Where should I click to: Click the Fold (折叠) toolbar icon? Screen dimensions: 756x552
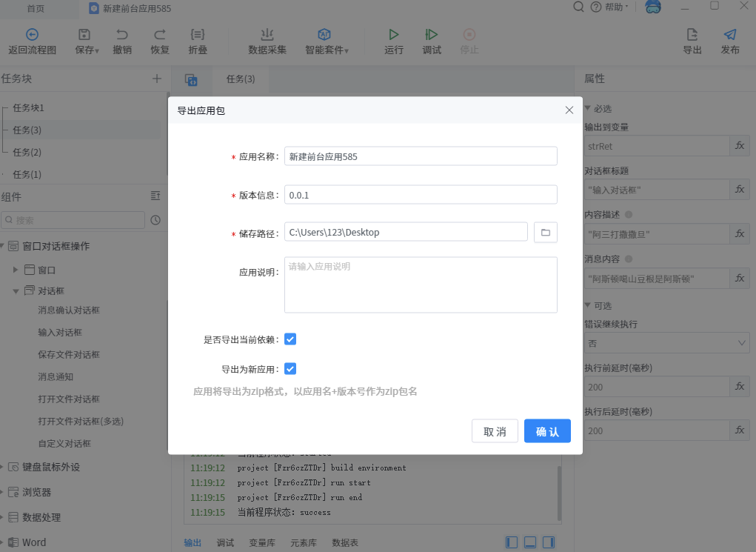tap(198, 35)
